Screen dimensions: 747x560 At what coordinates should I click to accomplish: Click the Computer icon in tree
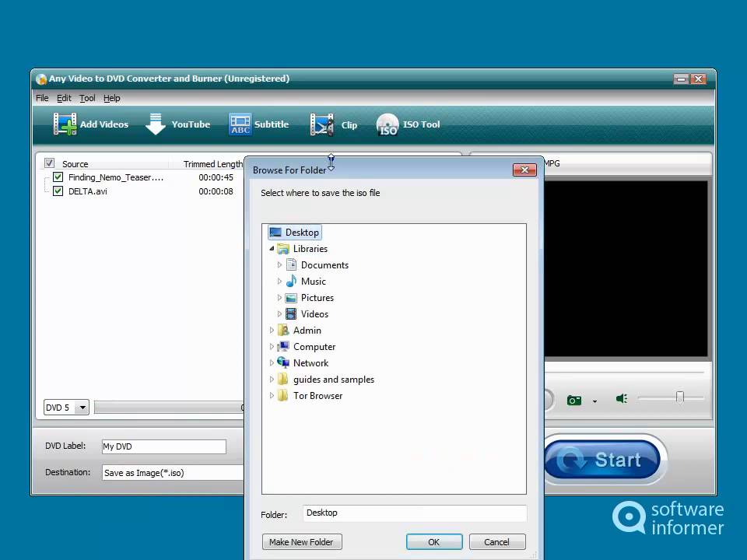tap(283, 346)
